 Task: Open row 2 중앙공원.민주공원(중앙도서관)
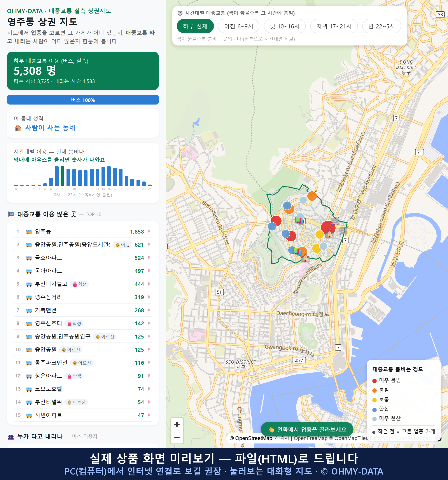(x=83, y=245)
